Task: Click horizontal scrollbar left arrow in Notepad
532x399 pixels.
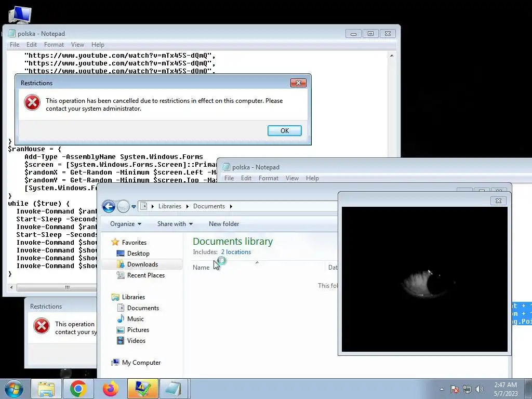Action: pyautogui.click(x=11, y=287)
